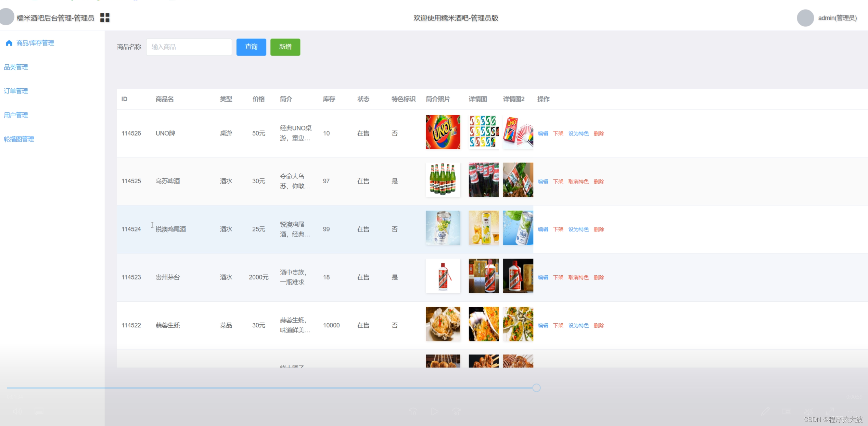The width and height of the screenshot is (868, 426).
Task: Open the 锐澳鸡尾酒 简介照片 thumbnail
Action: click(443, 228)
